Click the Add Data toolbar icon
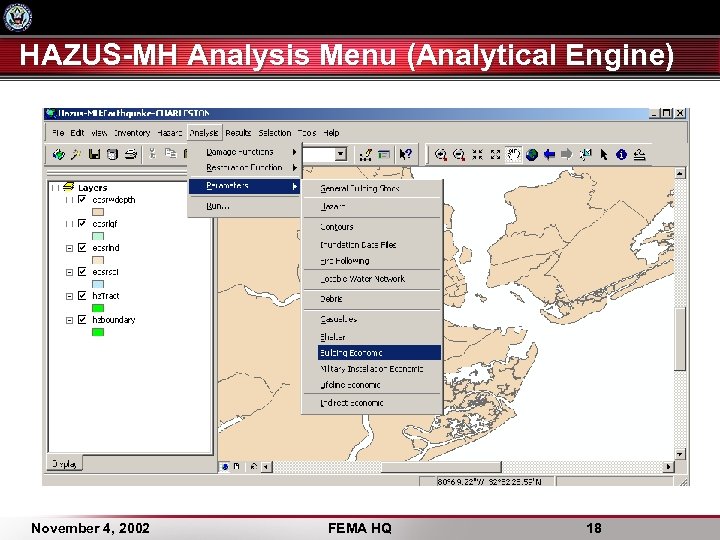The image size is (720, 540). click(x=58, y=154)
